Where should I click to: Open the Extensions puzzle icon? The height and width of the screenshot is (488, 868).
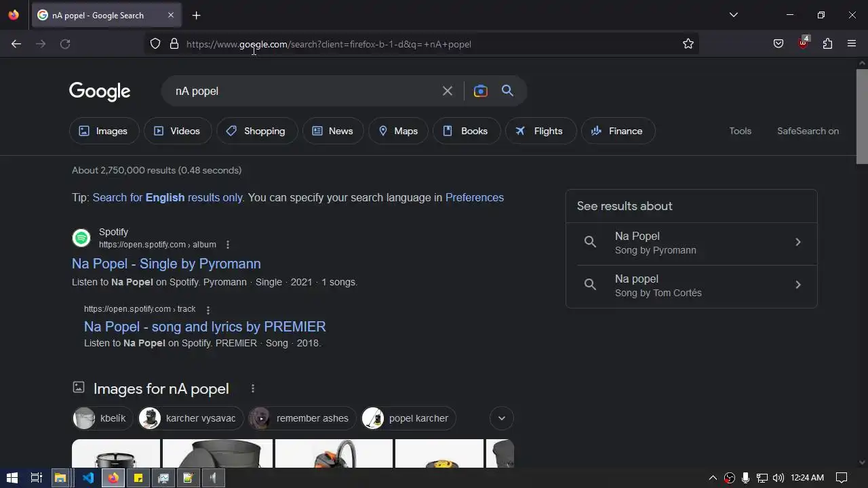click(x=827, y=44)
